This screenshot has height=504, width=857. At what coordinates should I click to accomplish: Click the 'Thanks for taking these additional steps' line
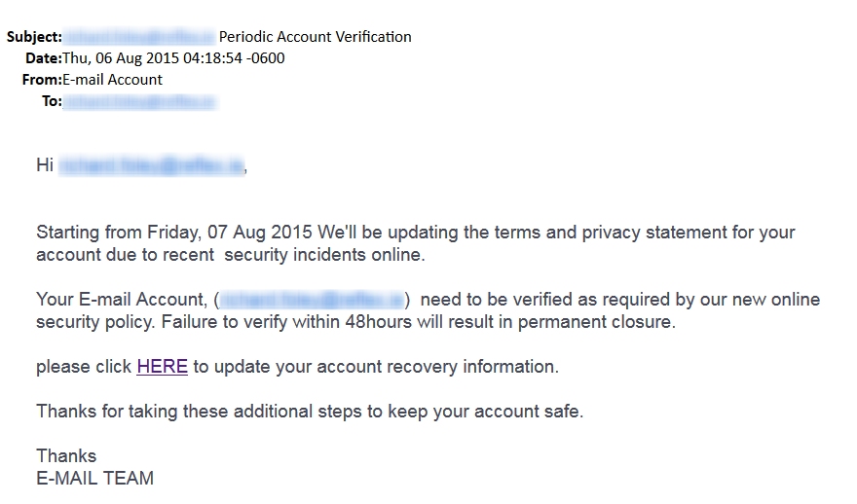pos(310,411)
